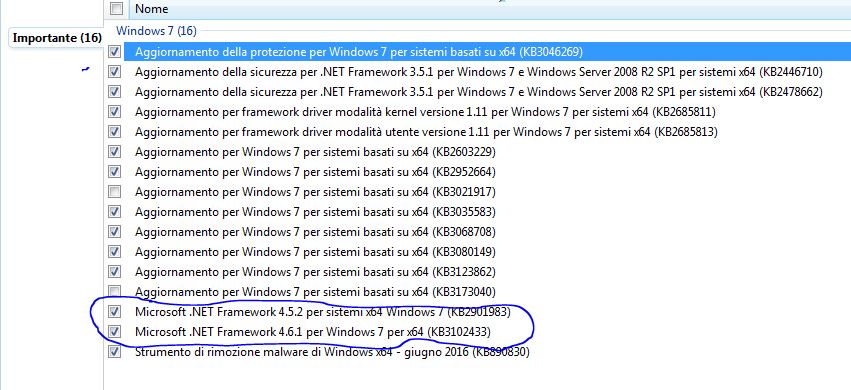The width and height of the screenshot is (851, 390).
Task: Select the Strumento di rimozione malware giugno 2016 row
Action: pyautogui.click(x=332, y=351)
